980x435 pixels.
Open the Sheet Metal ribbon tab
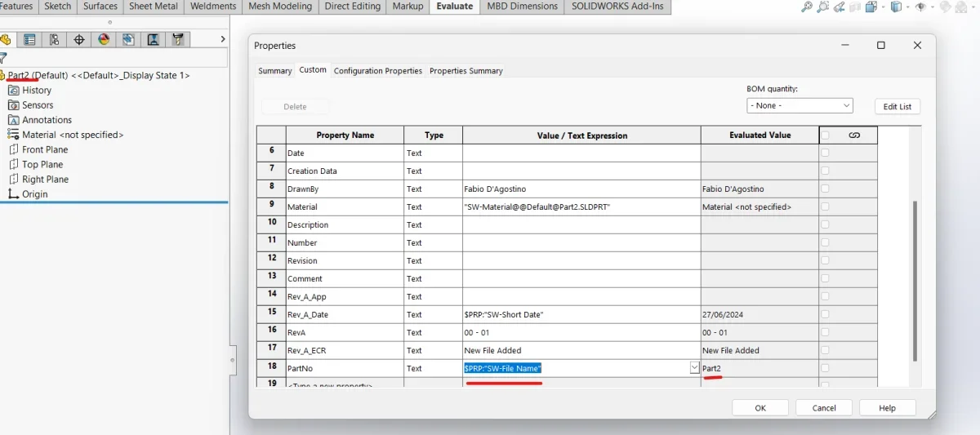point(155,7)
